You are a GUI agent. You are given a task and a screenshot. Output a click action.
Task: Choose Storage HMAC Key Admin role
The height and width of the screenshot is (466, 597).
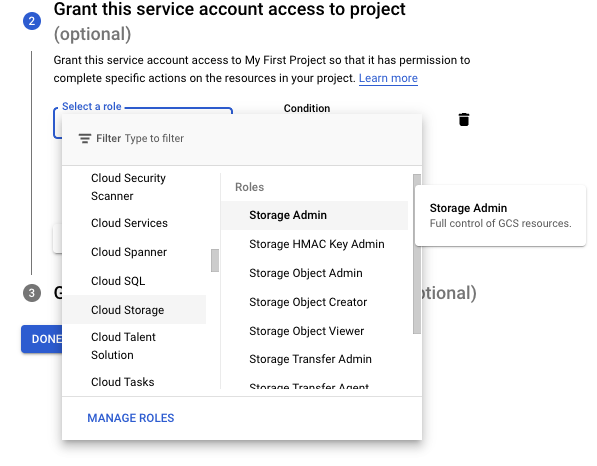click(x=314, y=244)
